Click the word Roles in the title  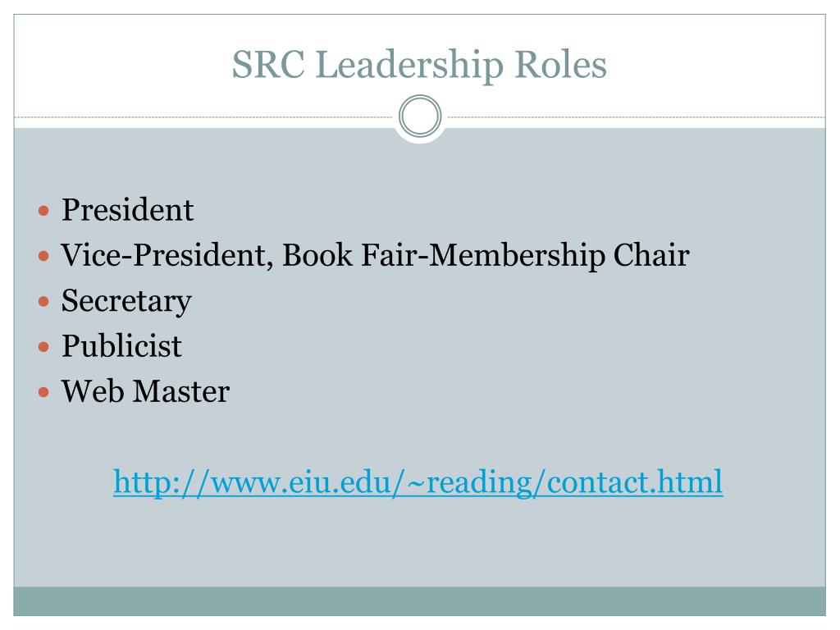point(561,65)
